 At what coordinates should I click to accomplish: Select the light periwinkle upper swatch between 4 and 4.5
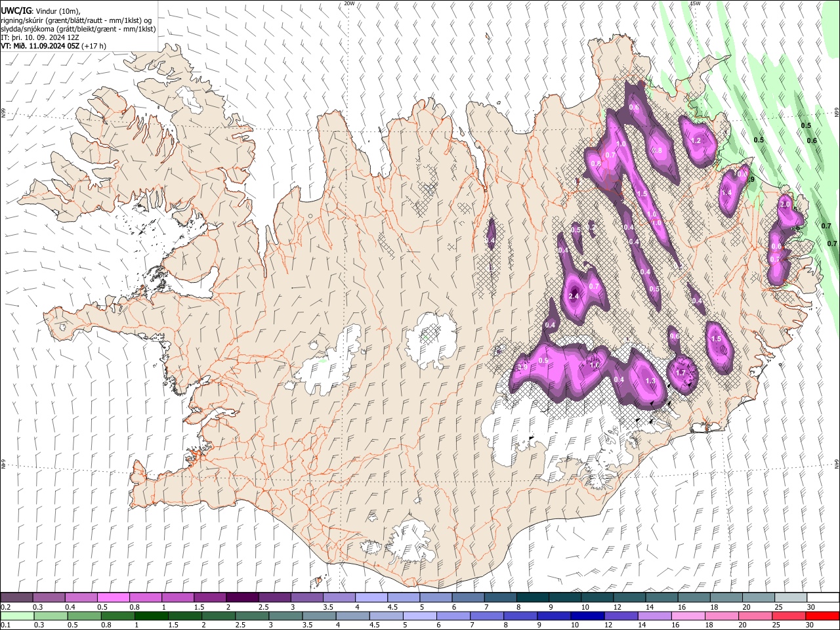371,597
